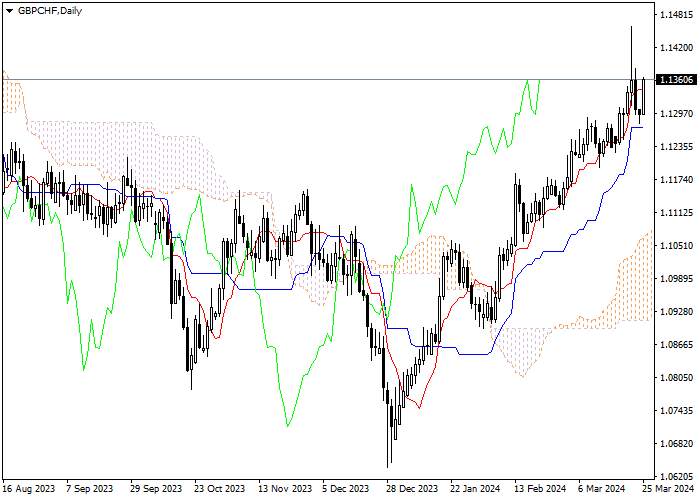The width and height of the screenshot is (700, 500).
Task: Click price level 1.08050 on the scale
Action: pos(676,378)
